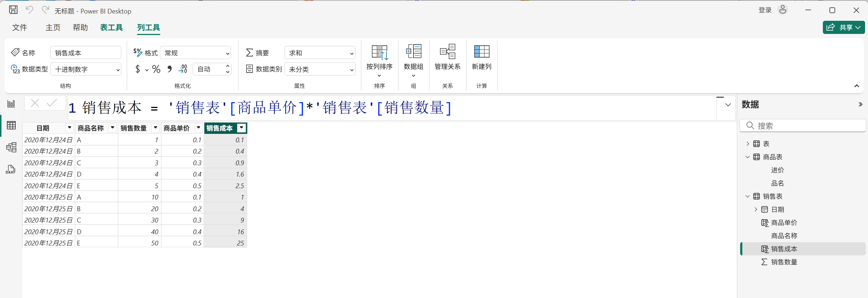868x298 pixels.
Task: Open the summarization 求和 dropdown
Action: pyautogui.click(x=320, y=53)
